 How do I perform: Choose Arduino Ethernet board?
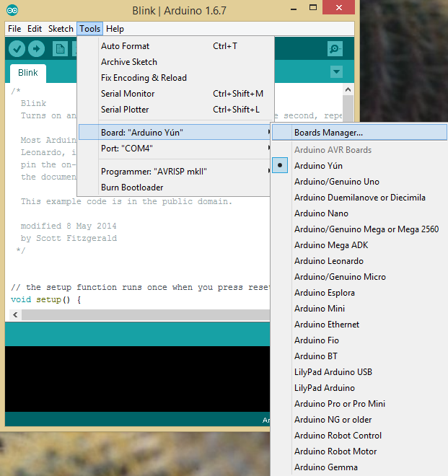[359, 325]
